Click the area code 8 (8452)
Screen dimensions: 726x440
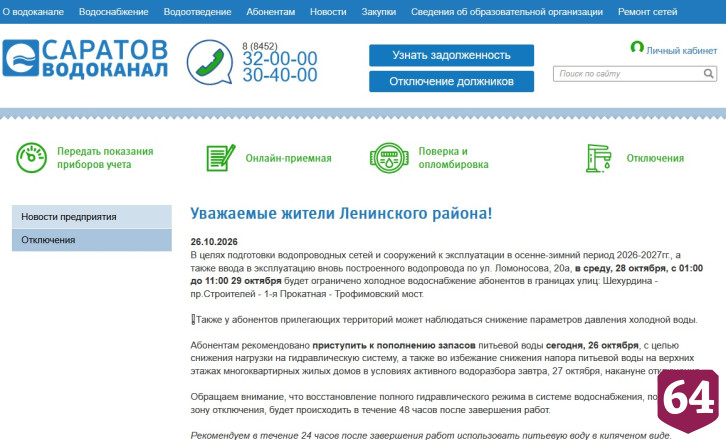coord(260,46)
